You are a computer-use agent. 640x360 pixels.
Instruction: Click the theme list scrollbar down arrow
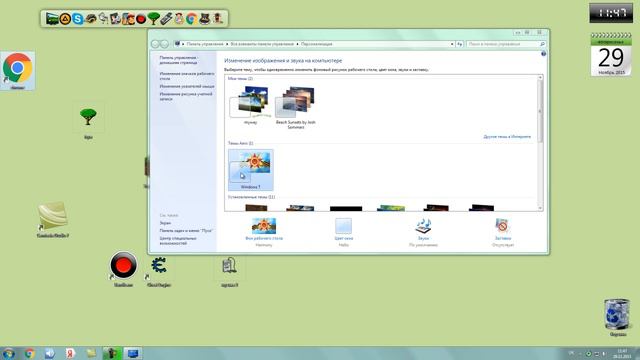pos(540,208)
